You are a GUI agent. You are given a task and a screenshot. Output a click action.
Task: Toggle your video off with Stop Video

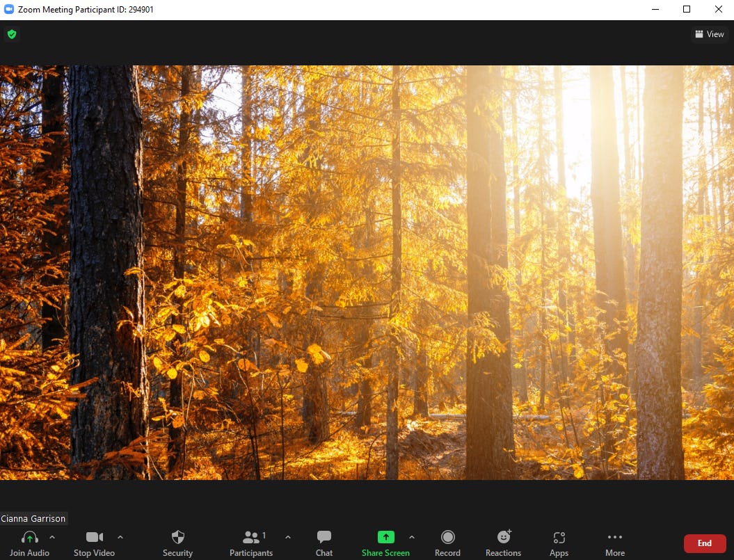point(94,543)
